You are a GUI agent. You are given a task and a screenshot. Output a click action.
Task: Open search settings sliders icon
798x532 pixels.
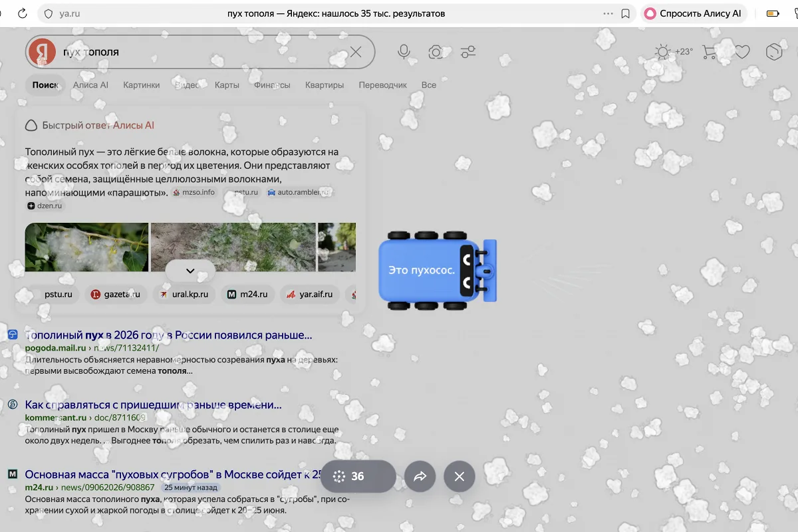click(x=468, y=52)
